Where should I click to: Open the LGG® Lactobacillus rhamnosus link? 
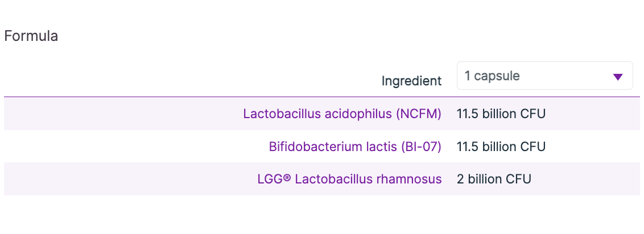pos(349,179)
